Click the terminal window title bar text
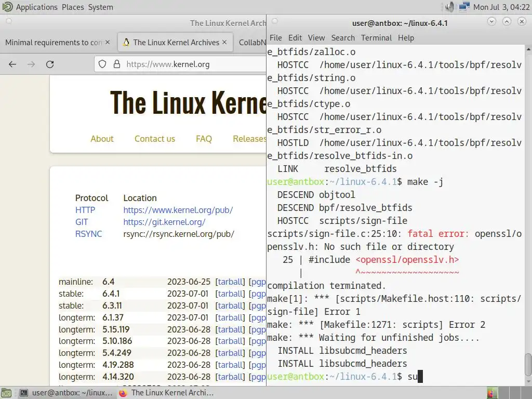 click(400, 23)
